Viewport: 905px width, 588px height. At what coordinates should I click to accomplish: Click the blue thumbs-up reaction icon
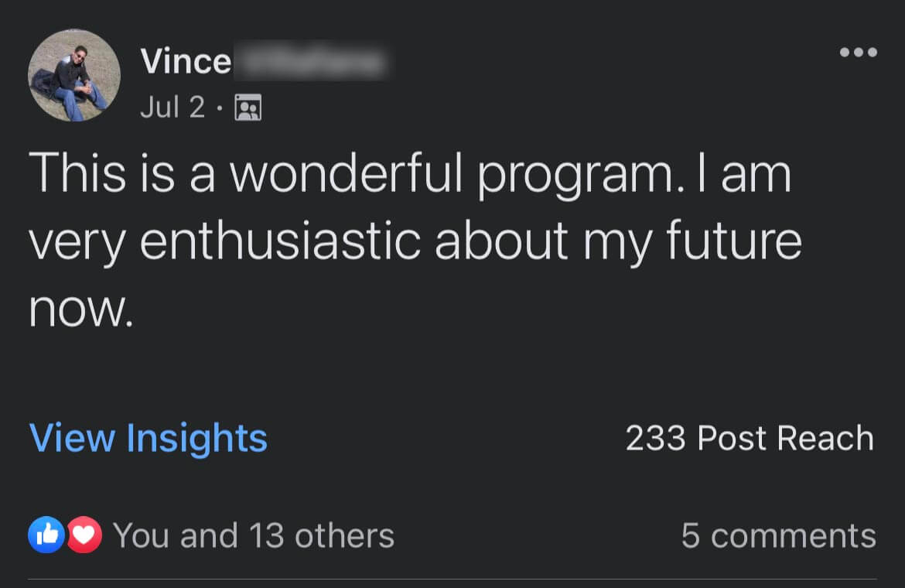click(46, 535)
